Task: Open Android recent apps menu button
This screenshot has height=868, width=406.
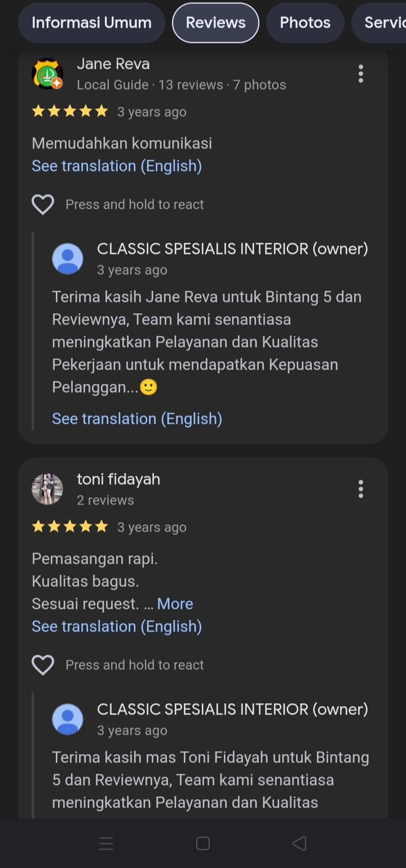Action: coord(106,843)
